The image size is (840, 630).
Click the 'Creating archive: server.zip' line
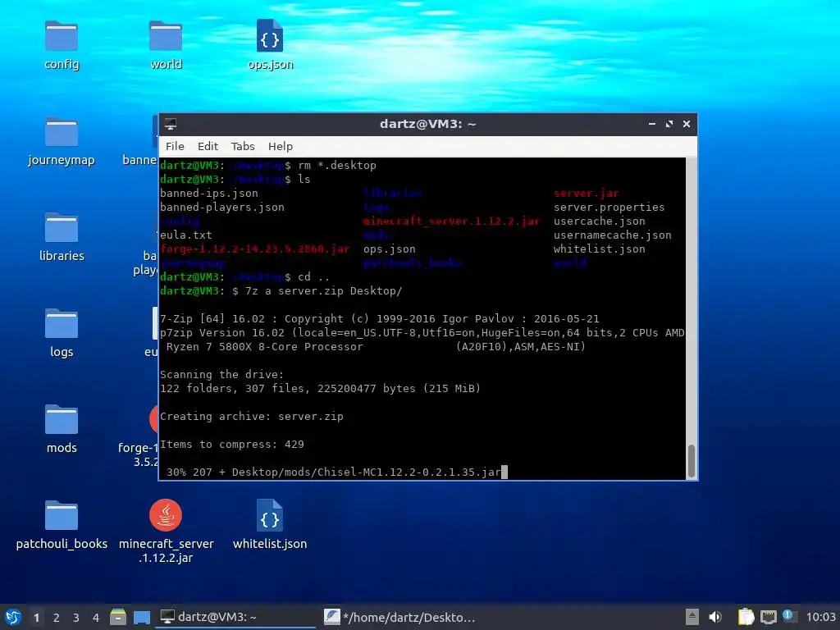[x=251, y=416]
